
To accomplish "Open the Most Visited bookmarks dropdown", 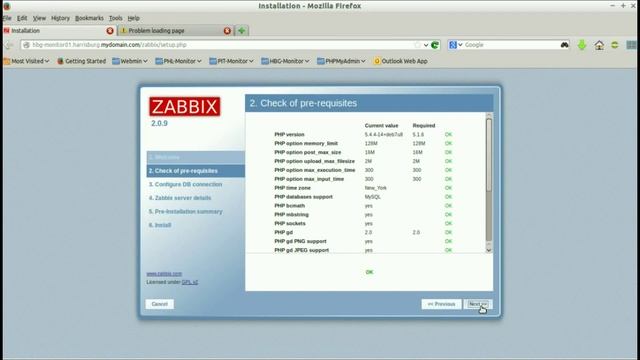I will [x=27, y=61].
